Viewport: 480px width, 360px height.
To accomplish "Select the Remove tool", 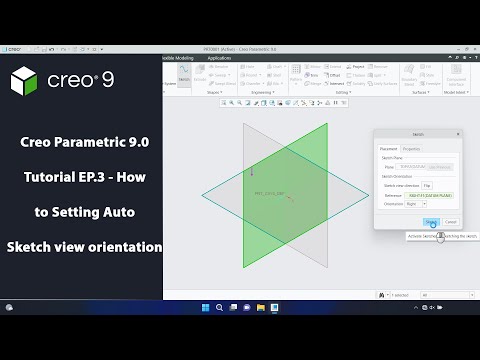I will tap(378, 67).
